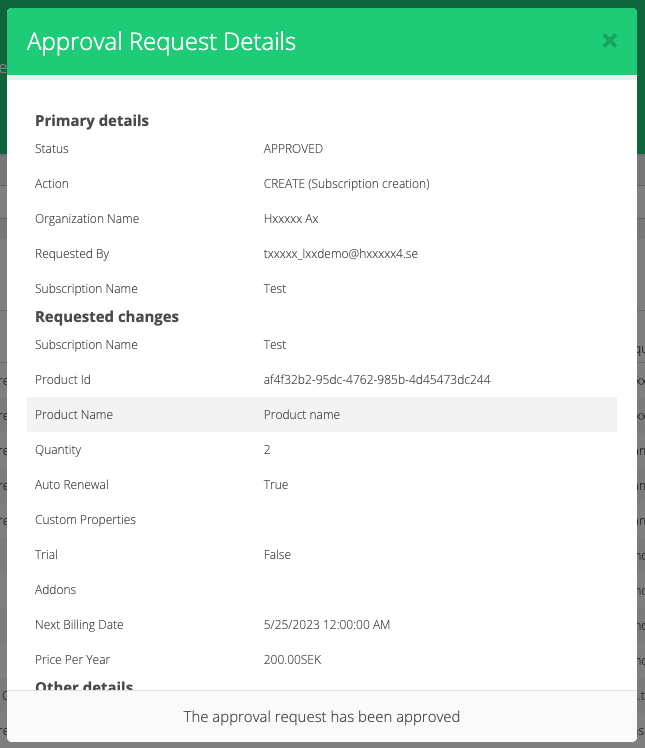Click the Primary details heading
Viewport: 645px width, 748px height.
(92, 121)
